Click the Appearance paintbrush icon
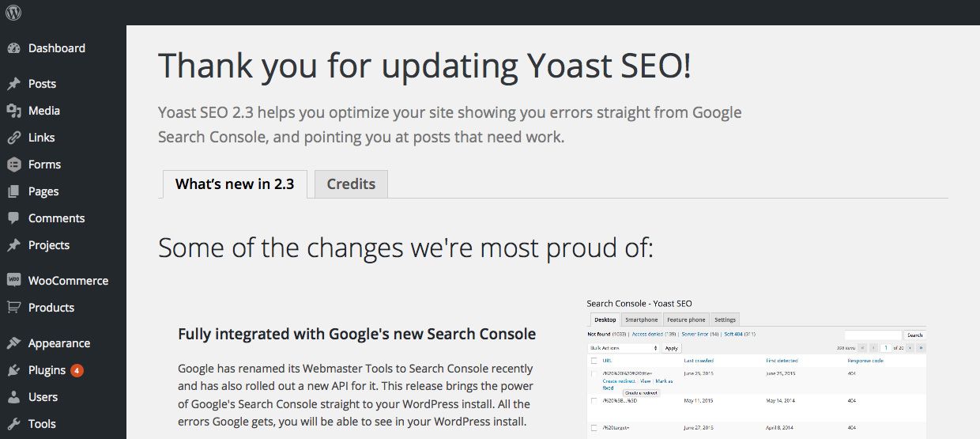 [x=13, y=343]
